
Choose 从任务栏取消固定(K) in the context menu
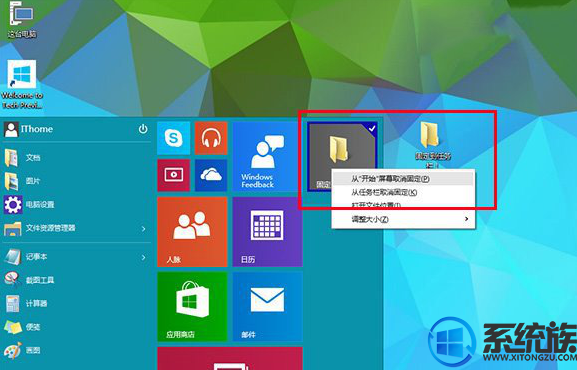click(x=403, y=192)
